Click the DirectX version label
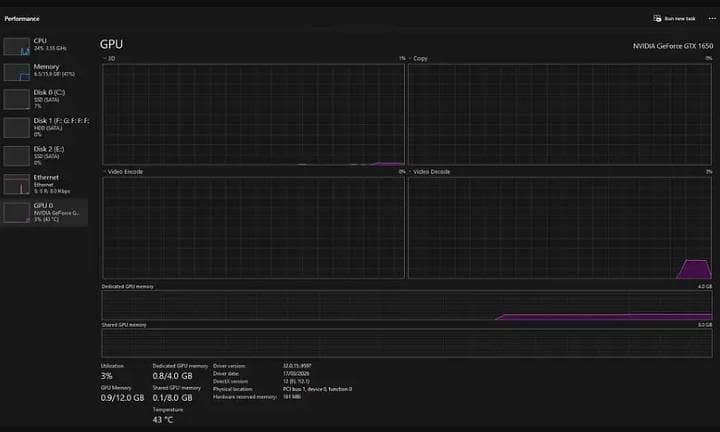Viewport: 720px width, 432px height. pos(231,382)
